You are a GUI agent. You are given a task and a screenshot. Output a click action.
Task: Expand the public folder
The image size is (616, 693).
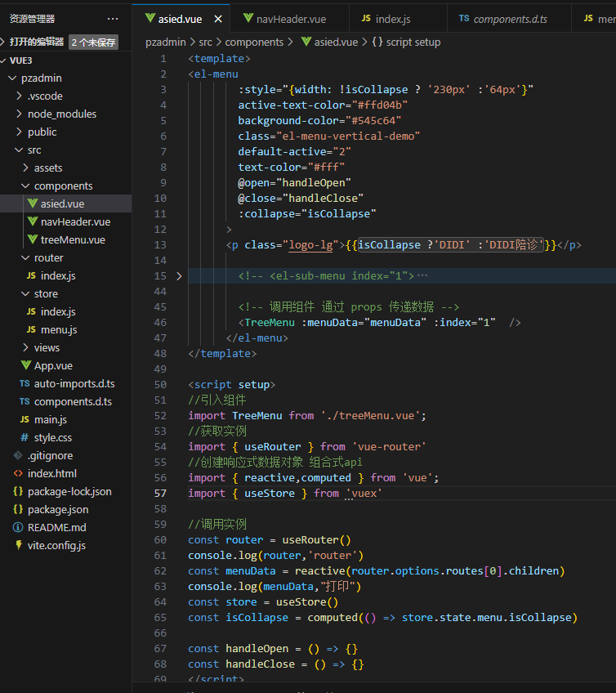[19, 132]
